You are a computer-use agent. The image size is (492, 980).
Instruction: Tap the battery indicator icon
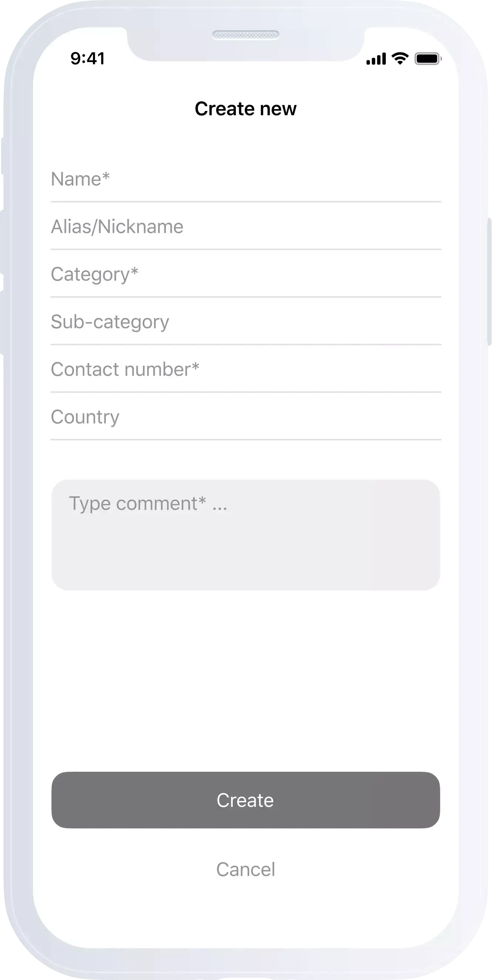tap(428, 58)
